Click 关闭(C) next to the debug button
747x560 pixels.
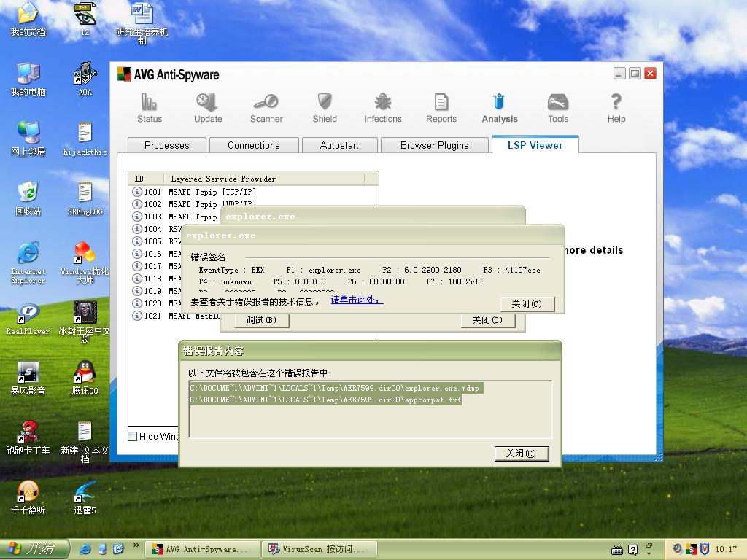click(487, 320)
